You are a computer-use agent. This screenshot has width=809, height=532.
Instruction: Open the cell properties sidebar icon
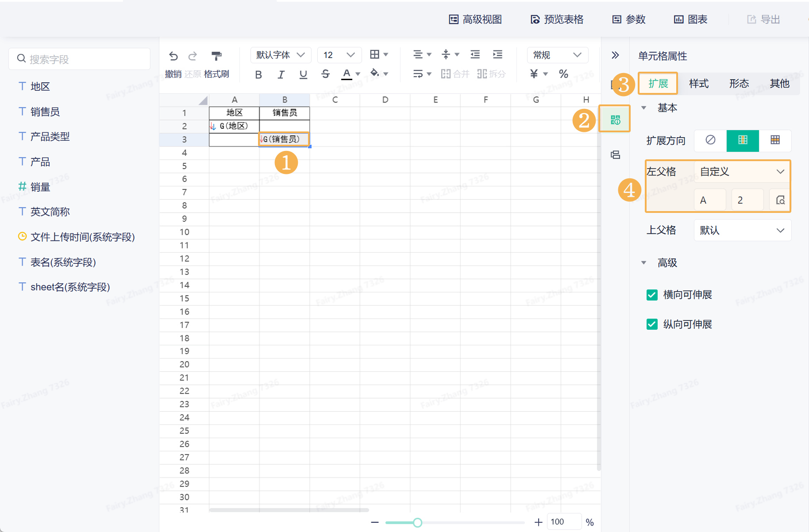point(615,120)
